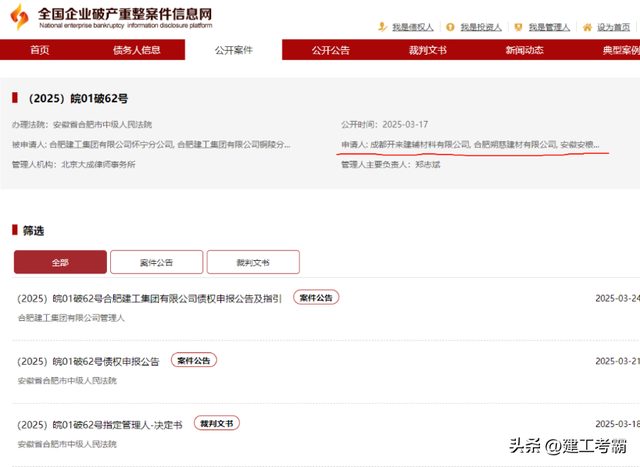
Task: Open the 我是管理人 link
Action: tap(549, 27)
